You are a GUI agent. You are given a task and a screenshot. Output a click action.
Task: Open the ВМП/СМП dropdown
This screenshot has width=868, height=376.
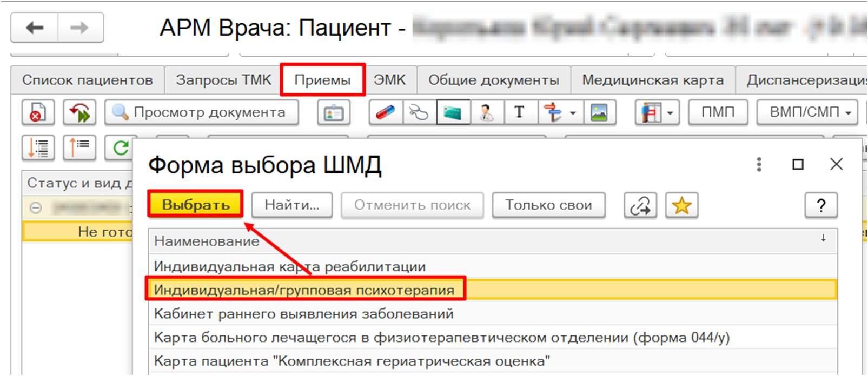pos(807,112)
